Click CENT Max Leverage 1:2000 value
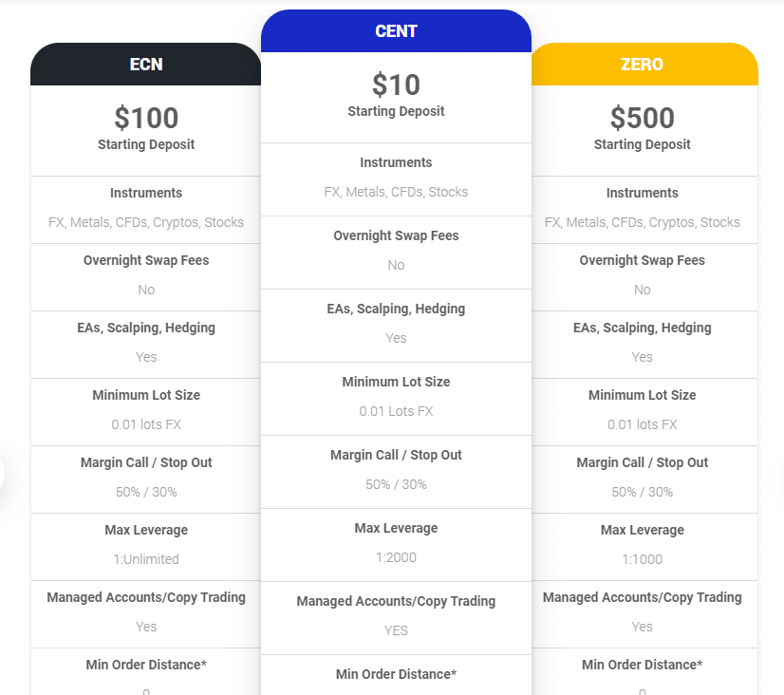Screen dimensions: 784x695 point(396,557)
